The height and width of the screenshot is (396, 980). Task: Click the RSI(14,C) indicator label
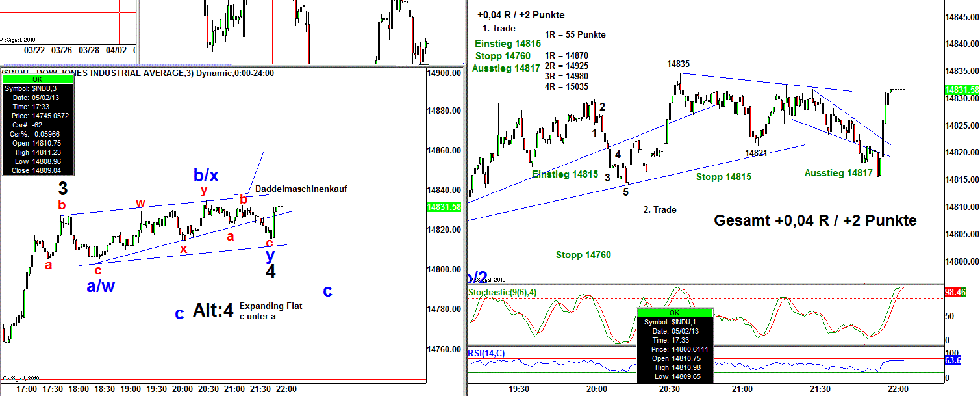tap(486, 353)
